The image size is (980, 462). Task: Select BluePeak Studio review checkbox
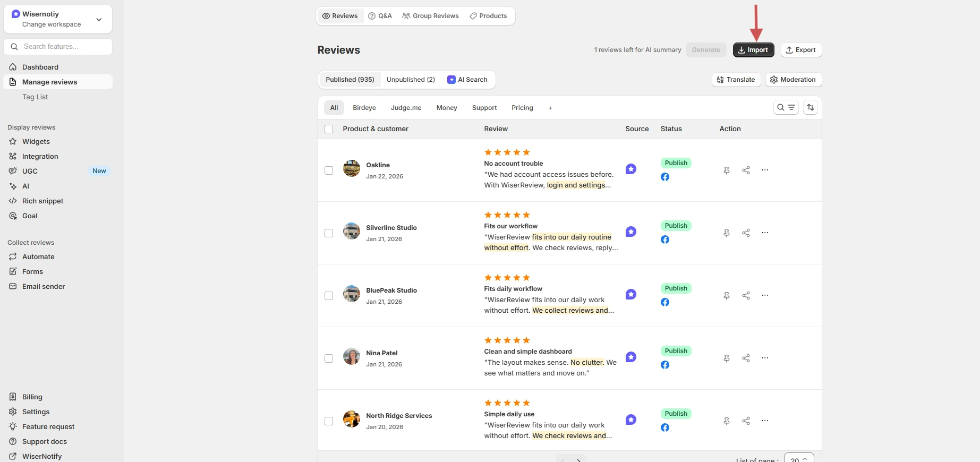click(x=329, y=296)
